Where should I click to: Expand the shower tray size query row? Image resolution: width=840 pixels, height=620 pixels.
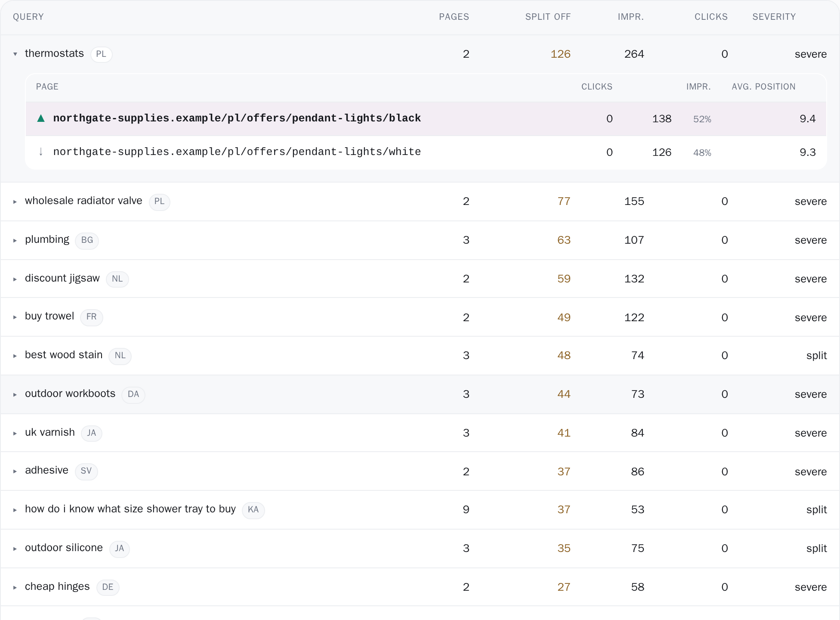15,510
